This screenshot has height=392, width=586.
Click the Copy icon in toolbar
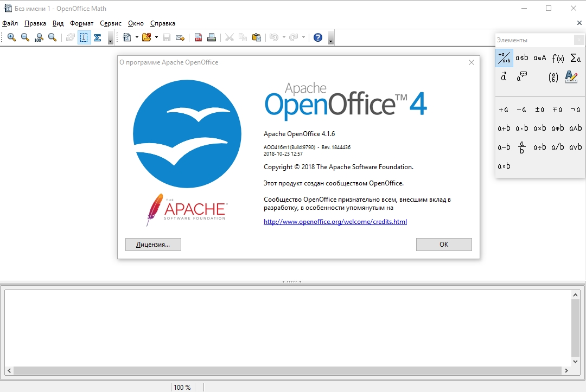tap(243, 37)
